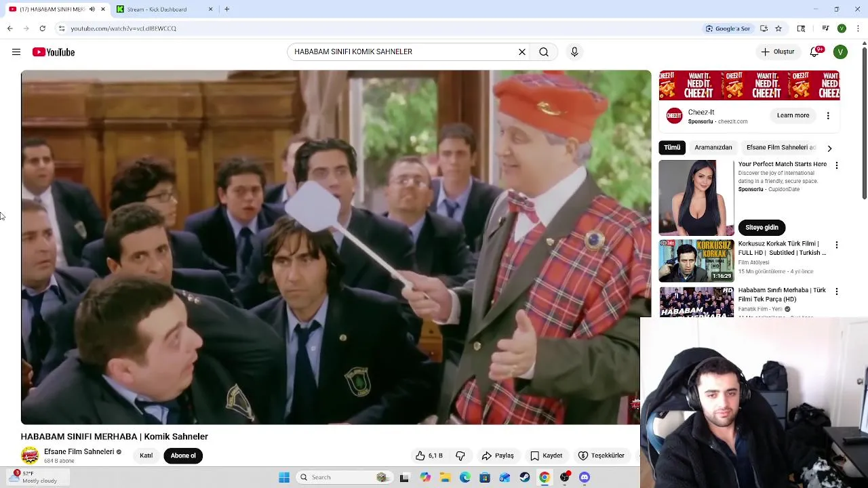Viewport: 868px width, 488px height.
Task: Reload the current page
Action: click(x=43, y=28)
